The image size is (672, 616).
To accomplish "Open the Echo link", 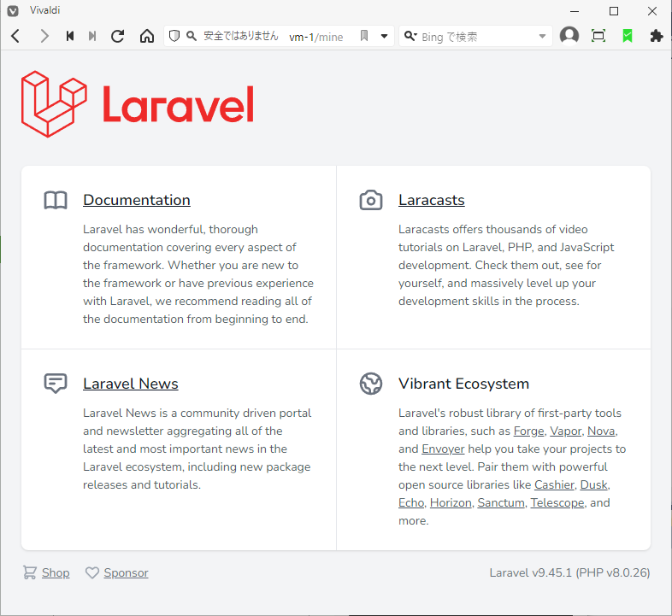I will tap(411, 503).
